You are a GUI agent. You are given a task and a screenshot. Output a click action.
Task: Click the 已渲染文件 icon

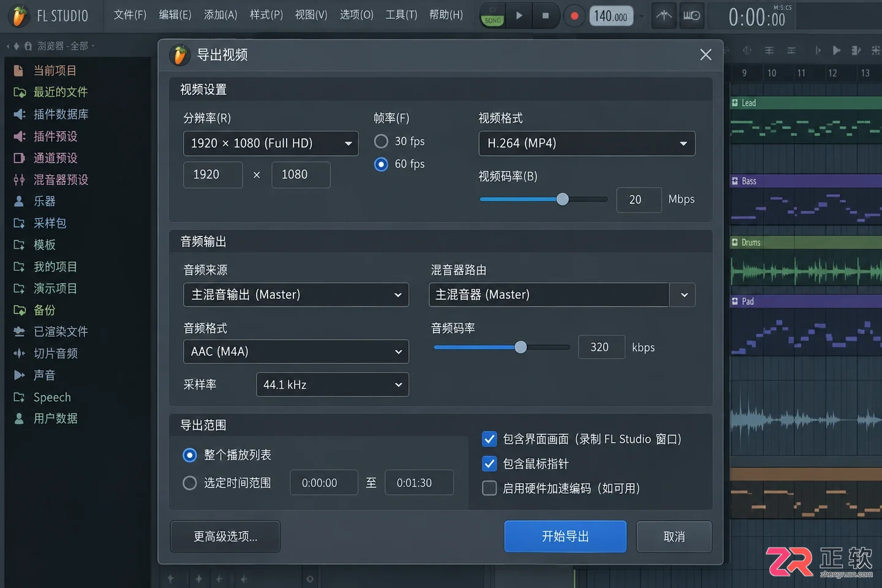point(20,332)
